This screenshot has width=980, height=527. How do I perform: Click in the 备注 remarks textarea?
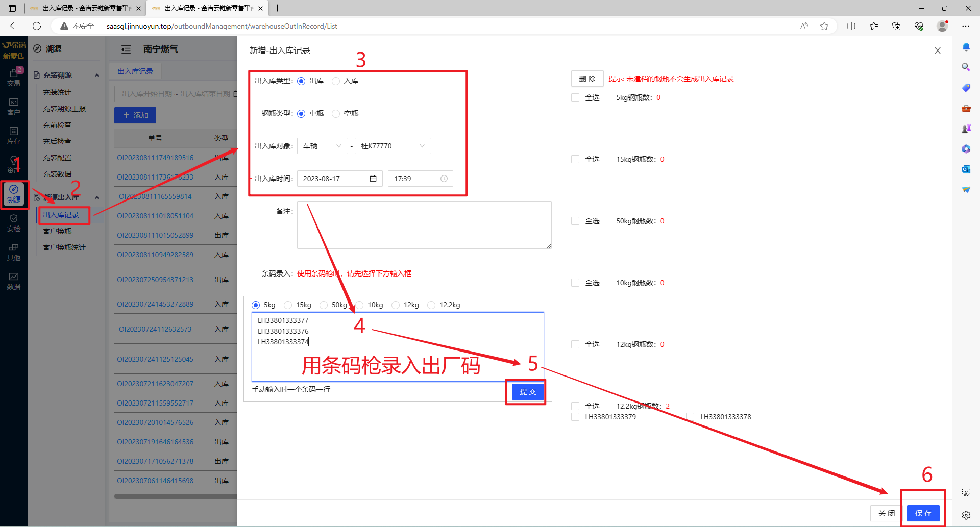(x=424, y=225)
